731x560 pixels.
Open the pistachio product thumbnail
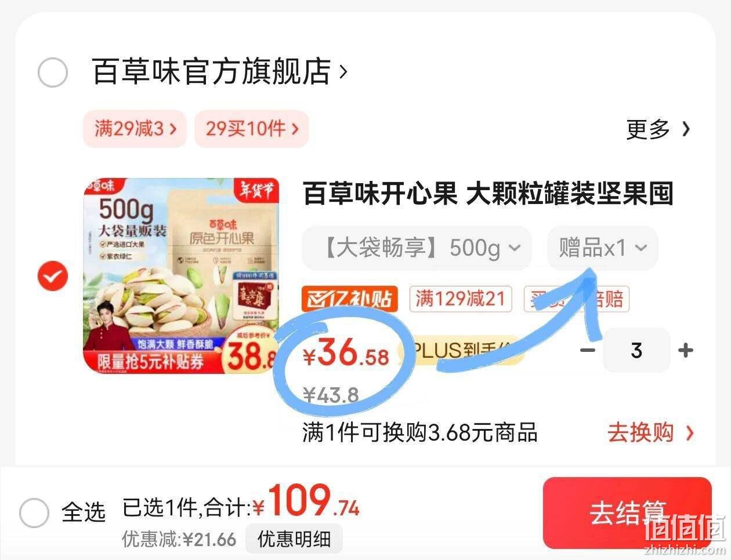point(182,276)
